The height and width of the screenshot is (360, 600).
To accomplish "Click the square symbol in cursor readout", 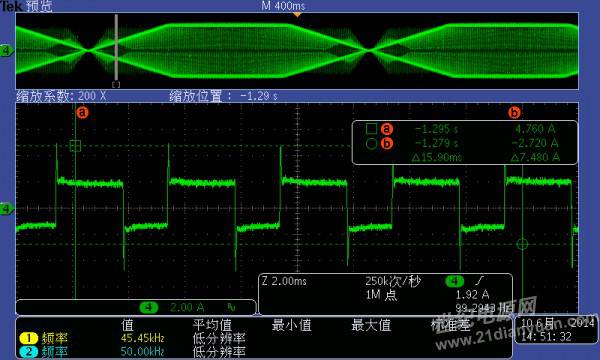I will click(371, 129).
